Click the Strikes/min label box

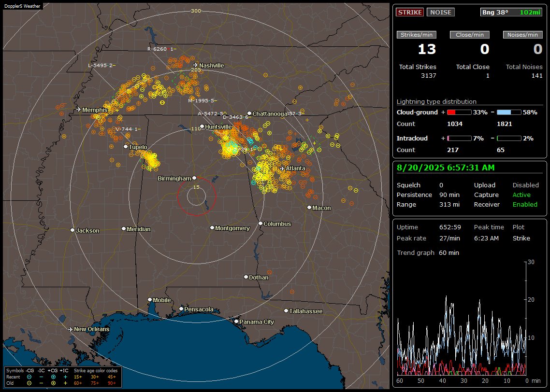[x=417, y=35]
